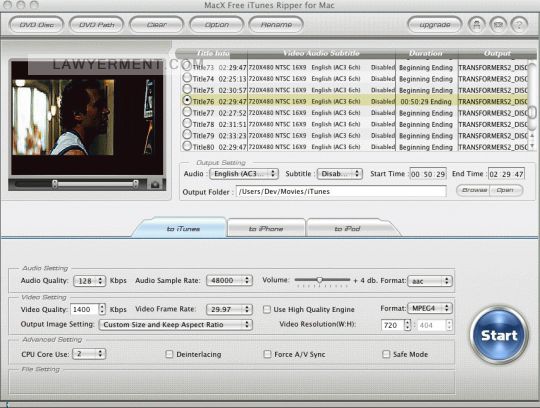The width and height of the screenshot is (540, 408).
Task: Click the preview end trim handle
Action: pos(136,184)
